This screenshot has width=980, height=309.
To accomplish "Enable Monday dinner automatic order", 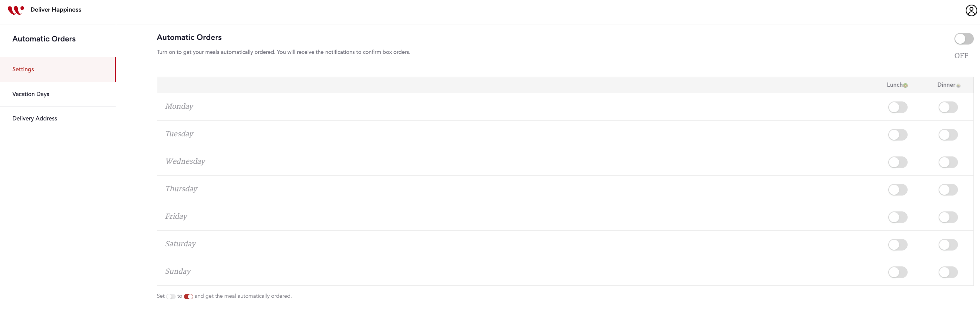I will pyautogui.click(x=948, y=107).
